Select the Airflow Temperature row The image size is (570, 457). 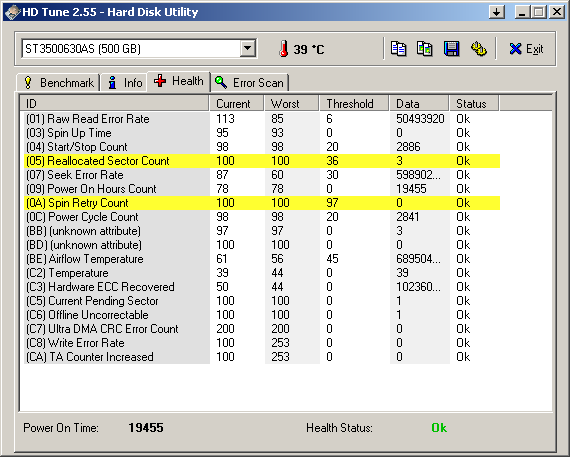[x=262, y=259]
